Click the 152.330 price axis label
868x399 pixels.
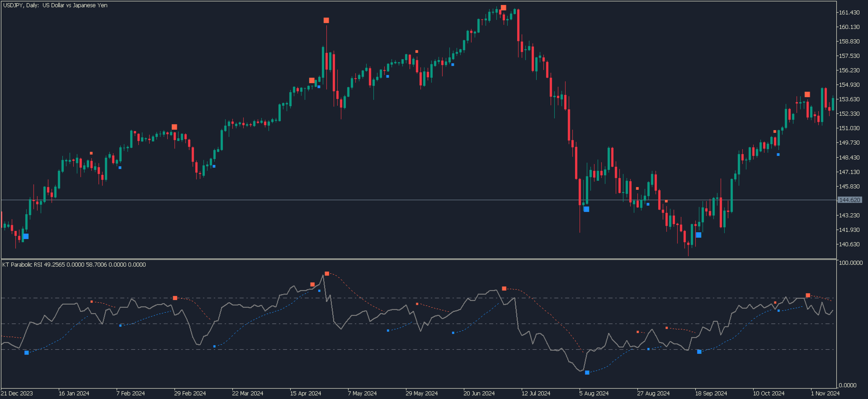849,114
